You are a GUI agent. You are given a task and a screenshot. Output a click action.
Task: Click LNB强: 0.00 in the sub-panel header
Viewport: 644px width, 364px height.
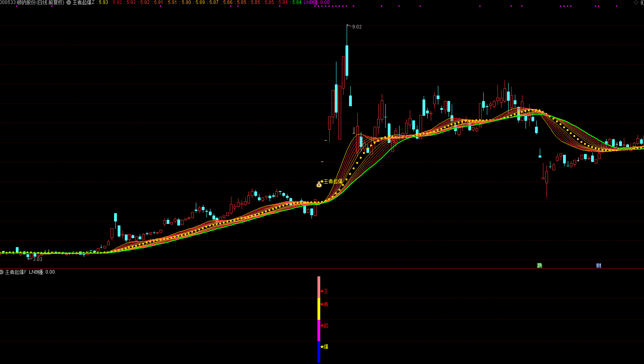pos(42,272)
